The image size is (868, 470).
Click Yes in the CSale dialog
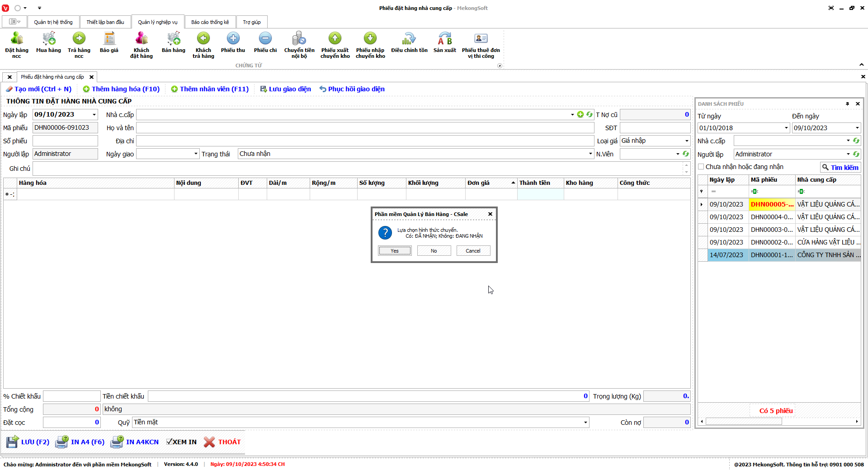395,251
